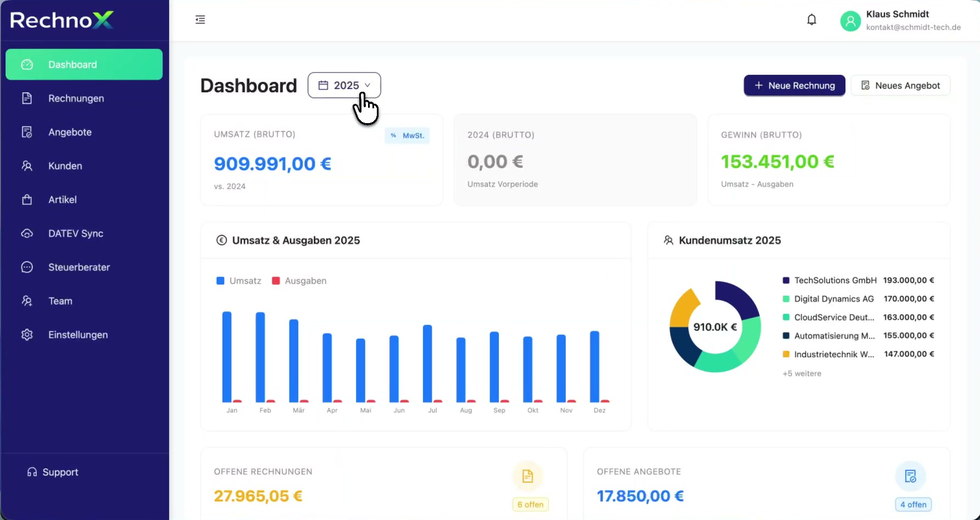Click the Dashboard gauge icon in sidebar
Viewport: 980px width, 520px height.
pos(27,64)
